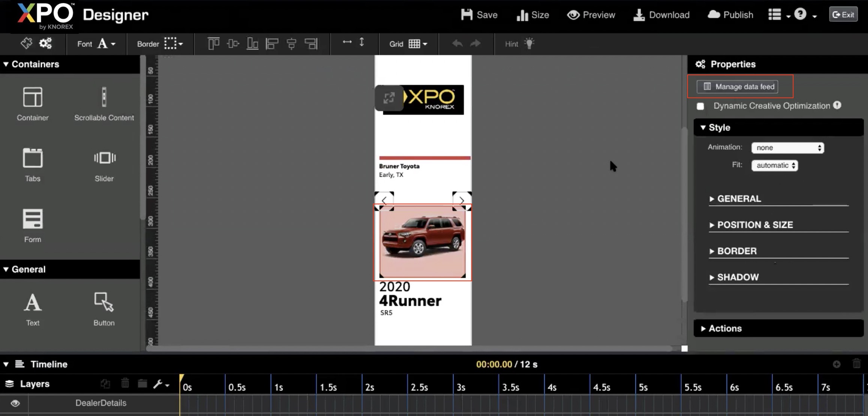Click the Hint lightbulb icon
The image size is (868, 416).
[529, 44]
